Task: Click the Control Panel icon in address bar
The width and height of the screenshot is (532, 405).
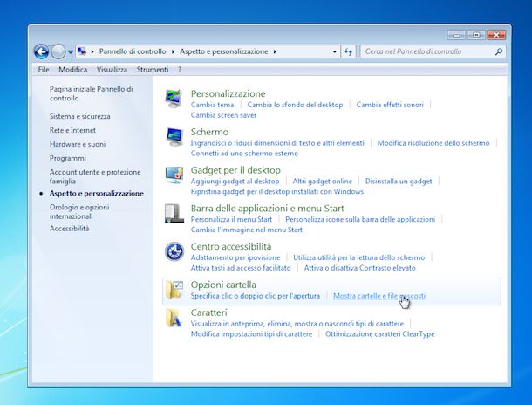Action: (82, 51)
